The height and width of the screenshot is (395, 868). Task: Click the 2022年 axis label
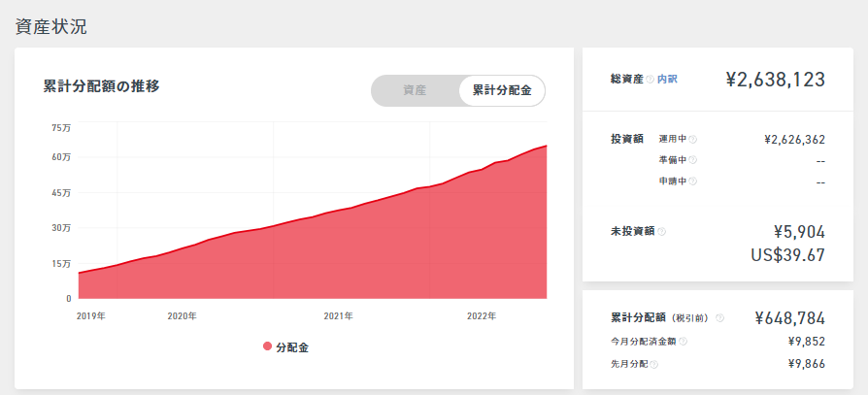click(x=482, y=315)
